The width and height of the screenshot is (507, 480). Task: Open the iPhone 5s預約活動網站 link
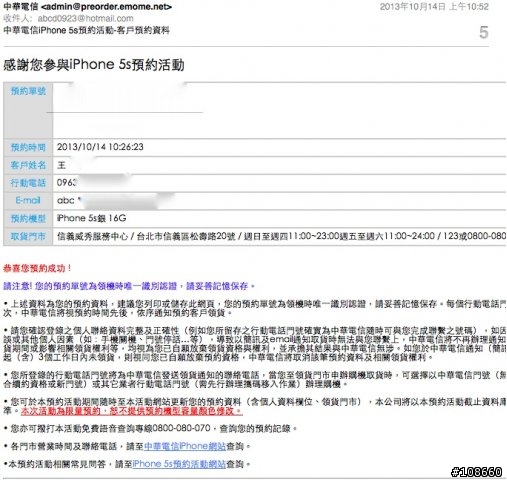click(x=179, y=464)
